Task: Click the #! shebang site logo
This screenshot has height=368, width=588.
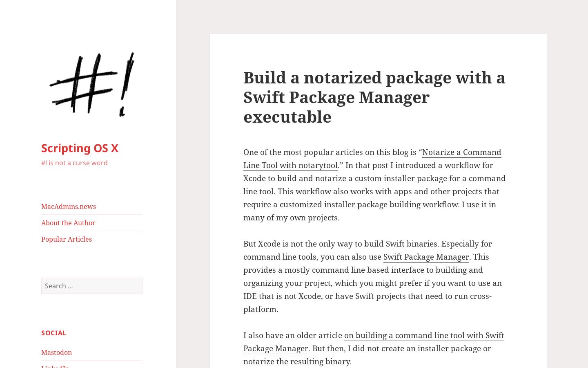Action: (92, 85)
